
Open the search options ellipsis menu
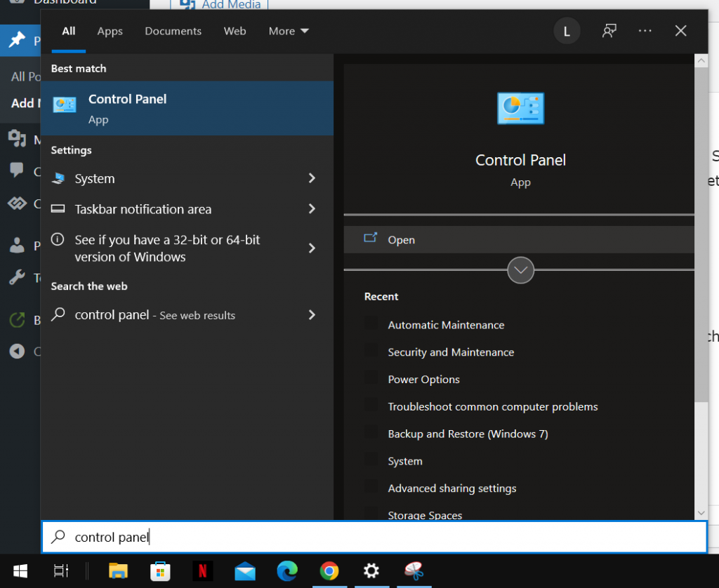(x=645, y=31)
